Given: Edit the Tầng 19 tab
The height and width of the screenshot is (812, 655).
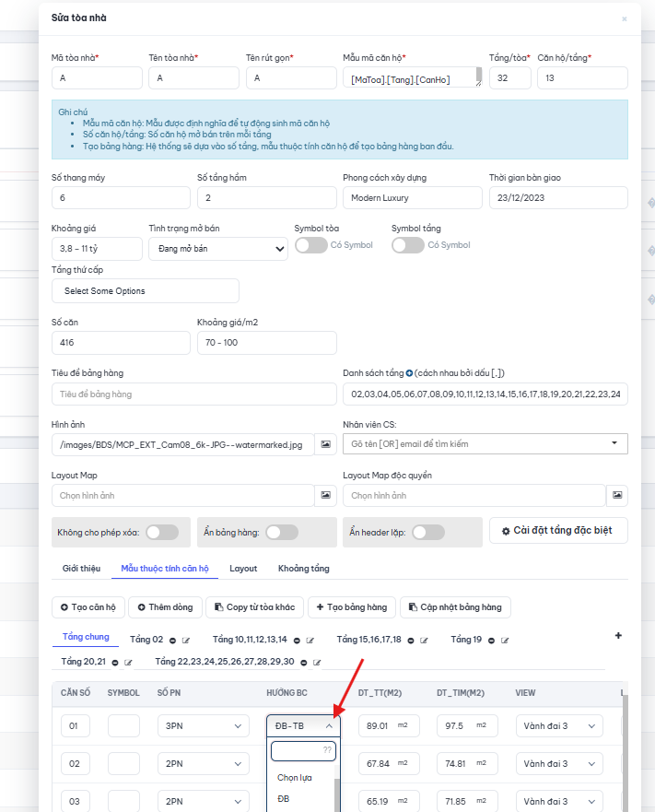Looking at the screenshot, I should coord(505,641).
